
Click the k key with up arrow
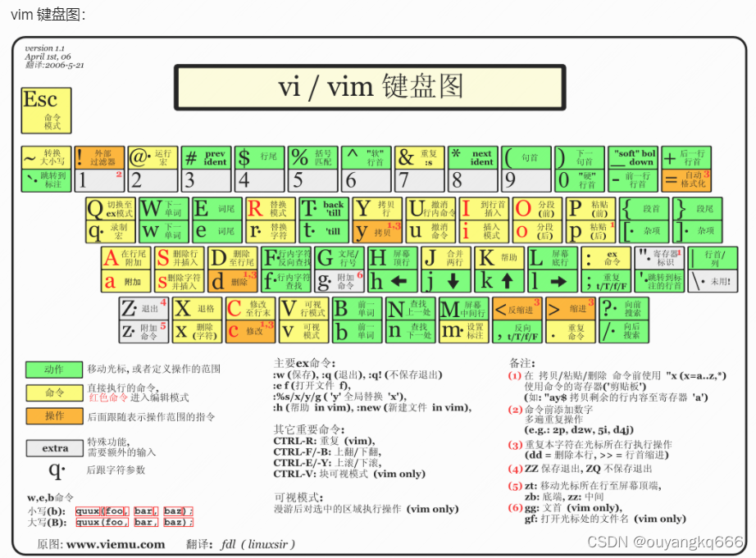click(x=499, y=281)
